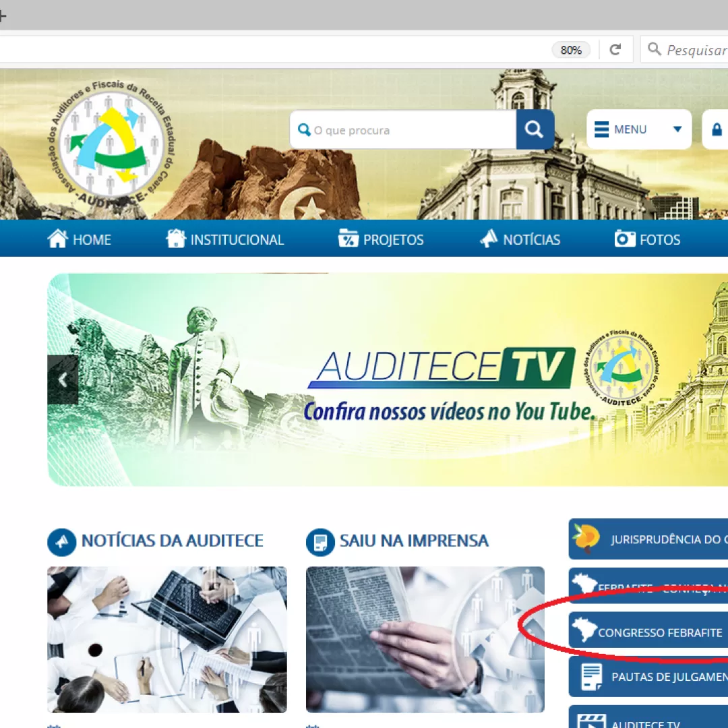Open the INSTITUCIONAL navigation item

[224, 239]
